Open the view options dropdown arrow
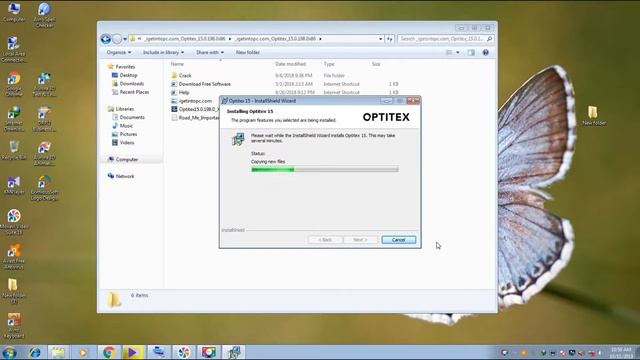 tap(458, 53)
